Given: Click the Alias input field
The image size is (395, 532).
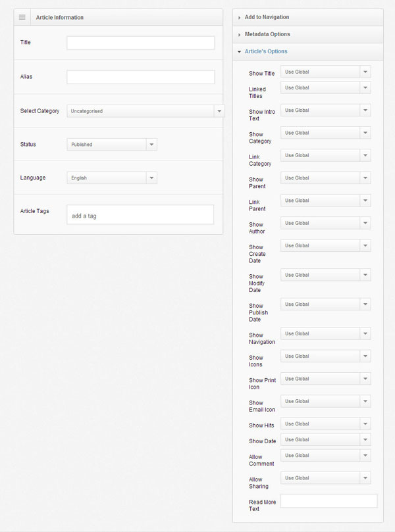Looking at the screenshot, I should click(x=141, y=77).
